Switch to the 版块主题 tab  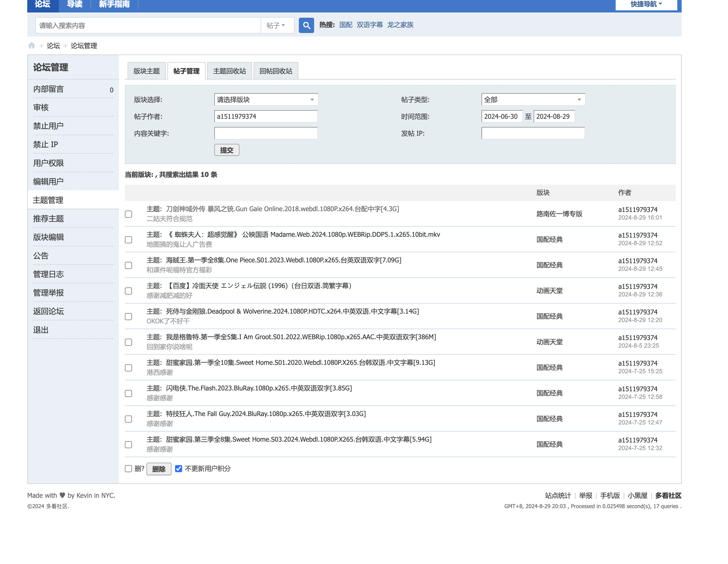(x=147, y=71)
